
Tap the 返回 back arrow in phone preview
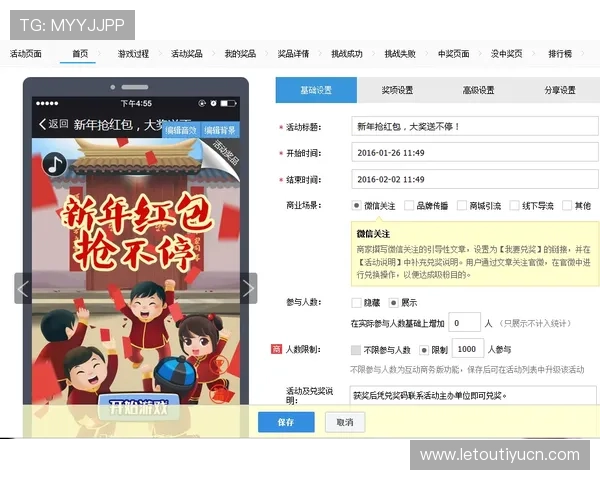coord(53,124)
